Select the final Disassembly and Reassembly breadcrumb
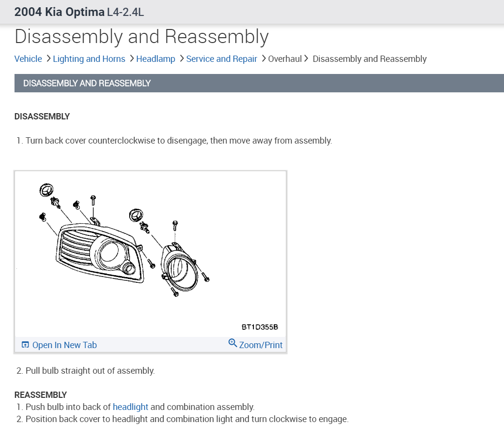This screenshot has height=438, width=504. point(370,59)
